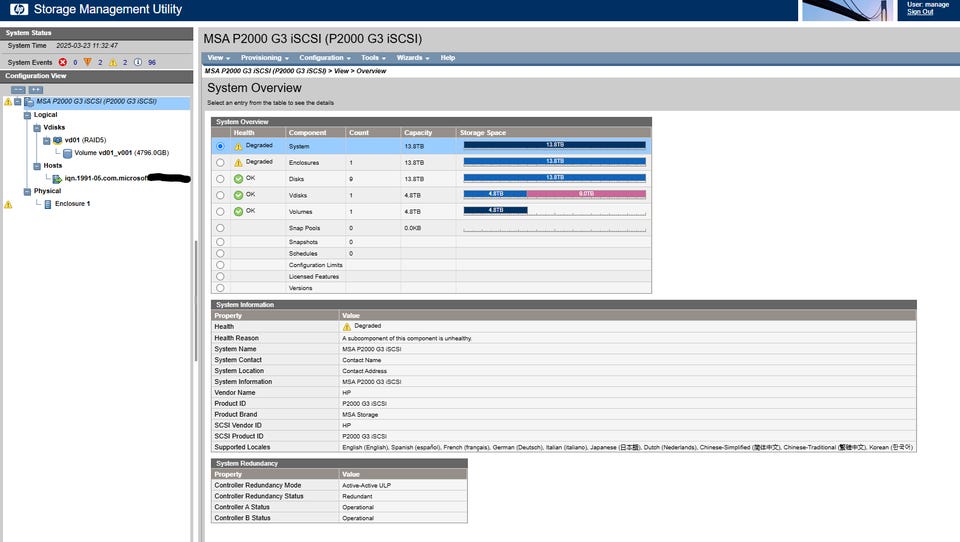
Task: Click the Health column header in the System Overview table
Action: click(244, 132)
